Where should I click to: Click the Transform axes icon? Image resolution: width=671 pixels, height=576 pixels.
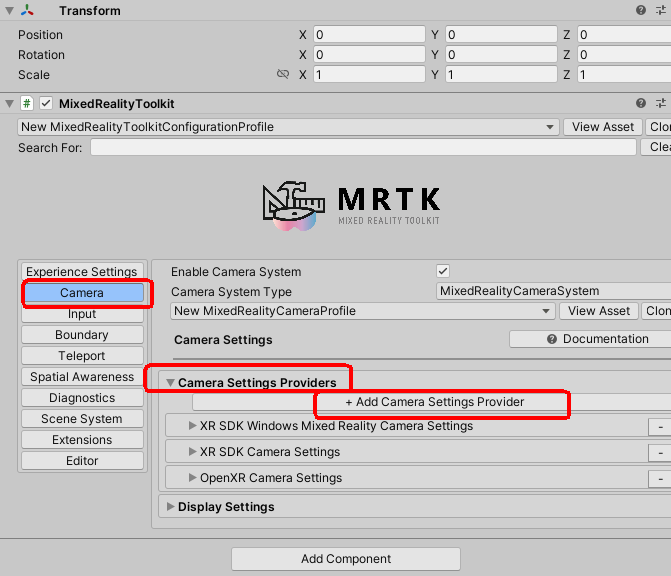point(27,10)
